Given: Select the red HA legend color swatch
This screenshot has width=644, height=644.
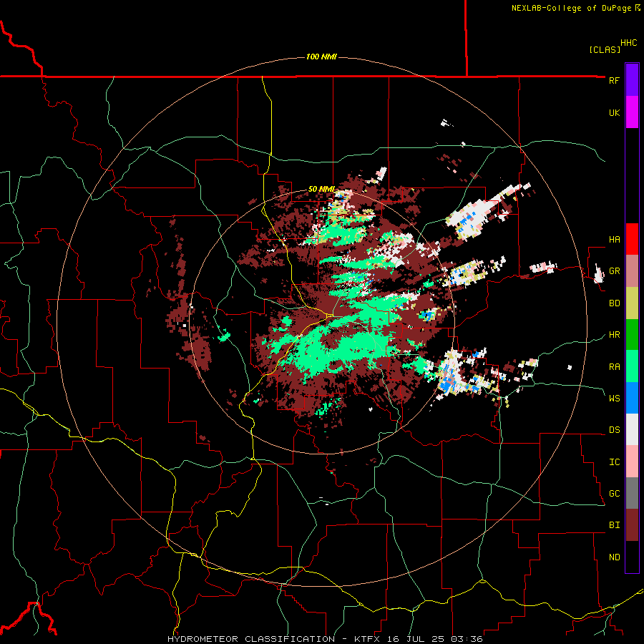Looking at the screenshot, I should (x=632, y=239).
